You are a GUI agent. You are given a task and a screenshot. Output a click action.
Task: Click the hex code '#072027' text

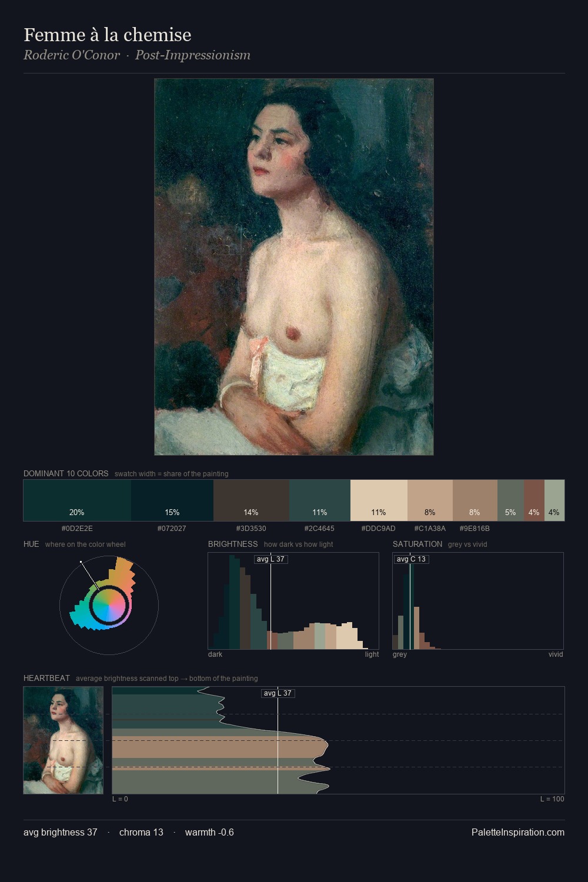(x=172, y=528)
